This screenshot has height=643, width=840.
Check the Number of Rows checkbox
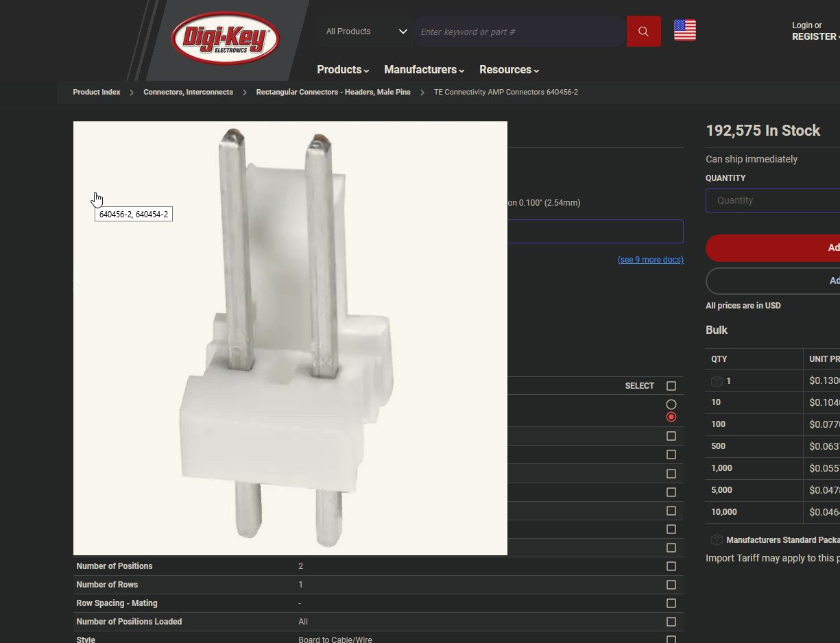pos(671,585)
